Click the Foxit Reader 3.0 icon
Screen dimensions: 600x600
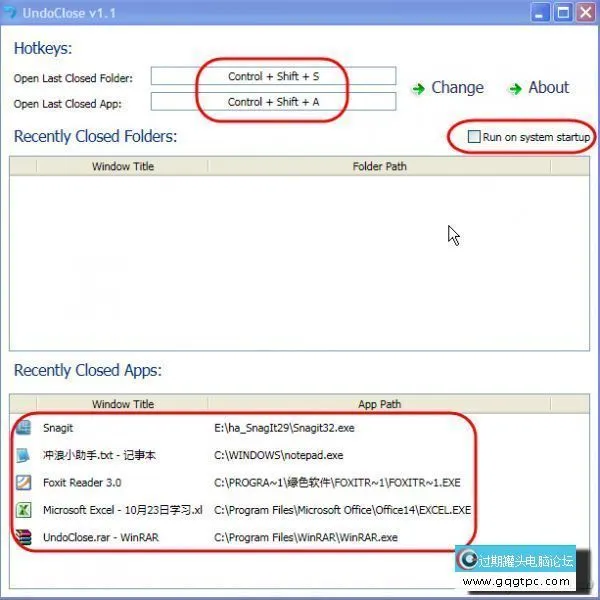point(24,482)
